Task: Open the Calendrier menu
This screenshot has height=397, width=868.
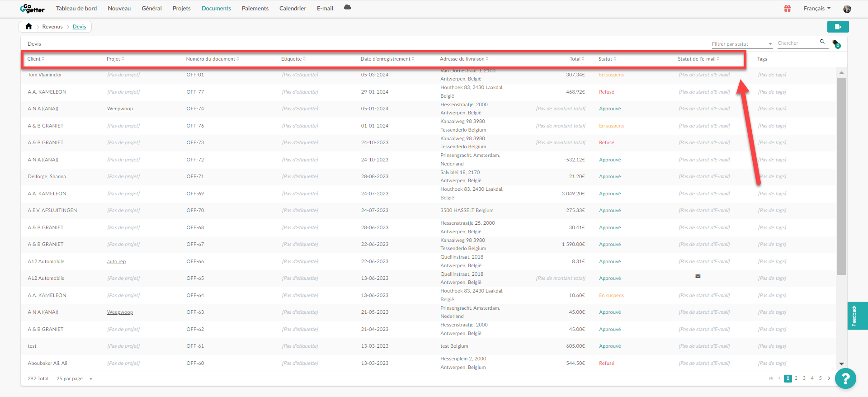Action: click(292, 8)
